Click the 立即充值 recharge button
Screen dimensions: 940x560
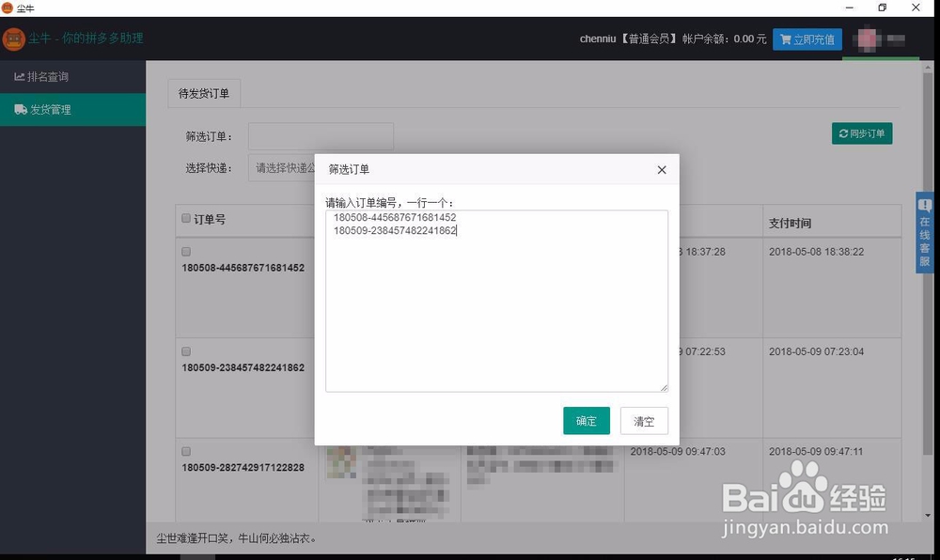click(807, 39)
